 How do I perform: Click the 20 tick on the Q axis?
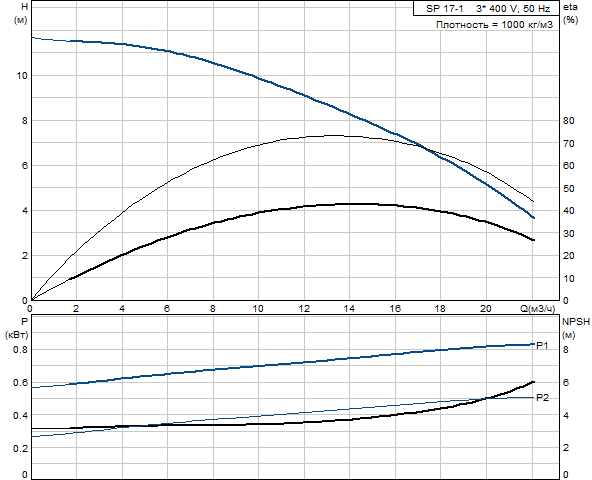click(x=486, y=309)
